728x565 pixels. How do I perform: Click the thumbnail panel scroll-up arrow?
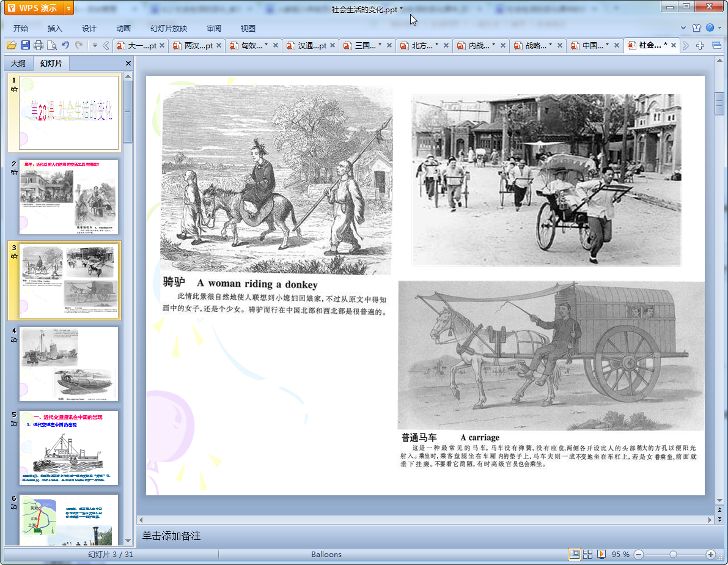pyautogui.click(x=128, y=76)
